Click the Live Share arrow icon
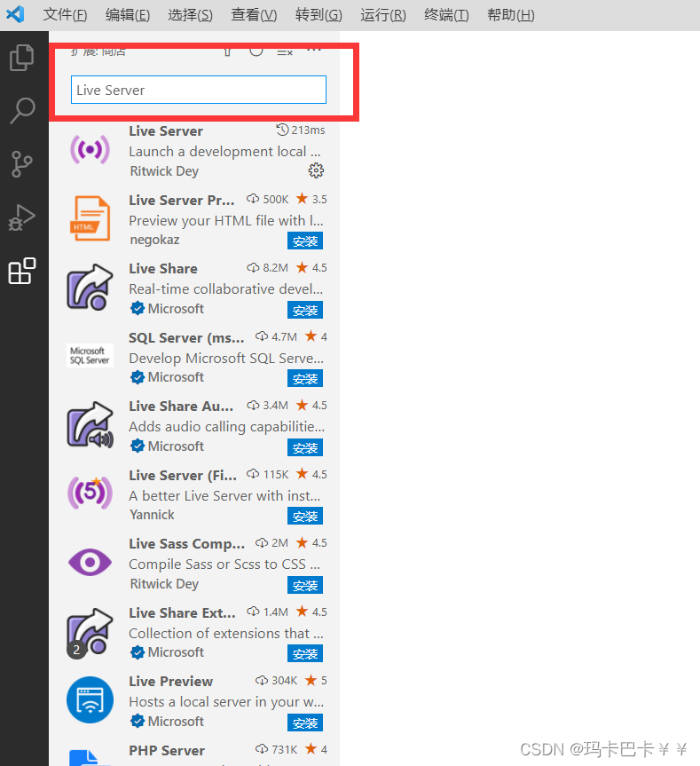 point(90,288)
